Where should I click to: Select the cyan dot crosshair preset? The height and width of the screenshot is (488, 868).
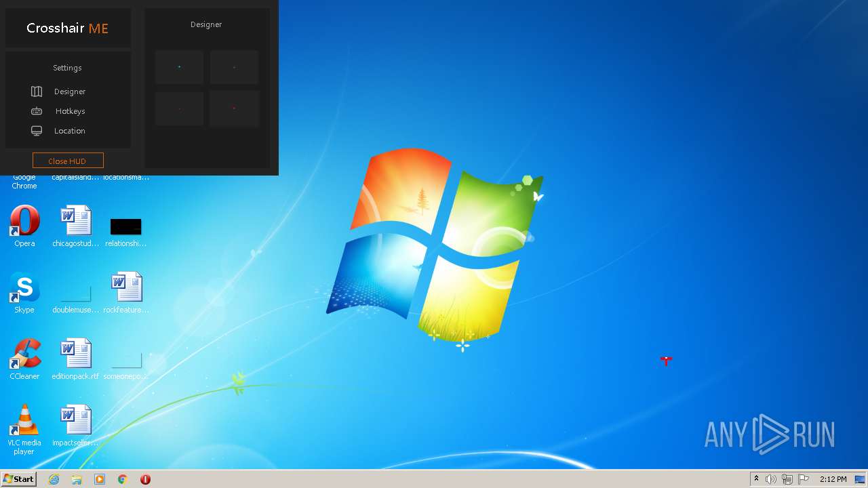179,67
